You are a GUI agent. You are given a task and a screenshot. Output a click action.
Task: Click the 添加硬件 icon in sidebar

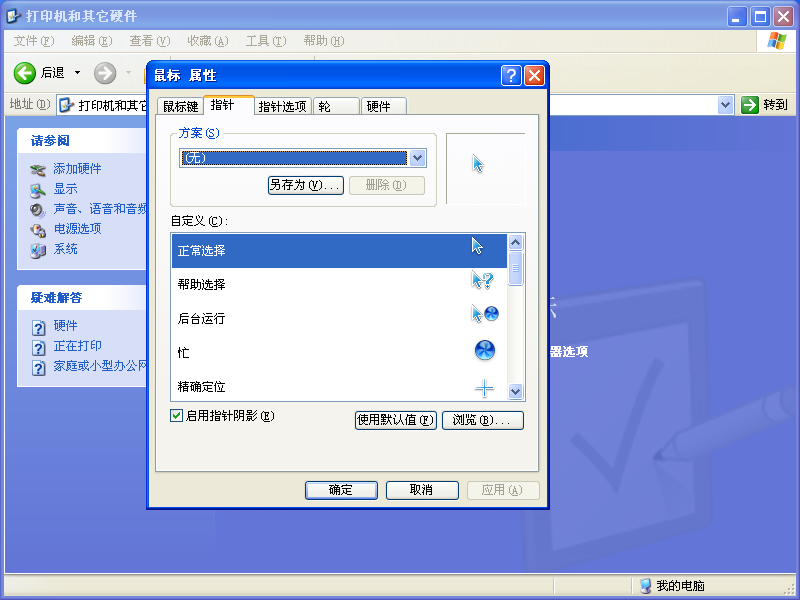[x=38, y=169]
